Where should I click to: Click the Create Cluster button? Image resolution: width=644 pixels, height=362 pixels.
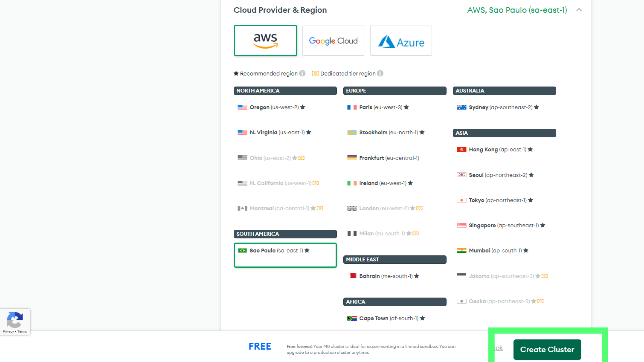[547, 350]
